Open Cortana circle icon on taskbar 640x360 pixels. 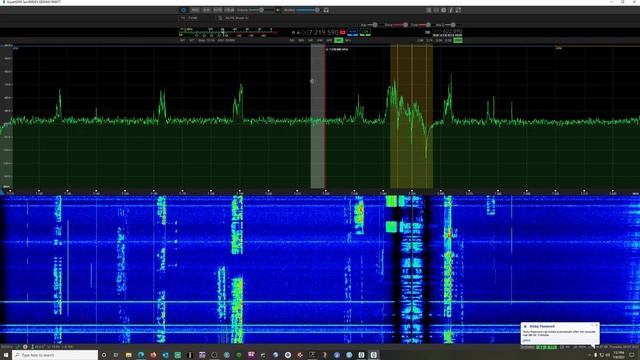(104, 355)
